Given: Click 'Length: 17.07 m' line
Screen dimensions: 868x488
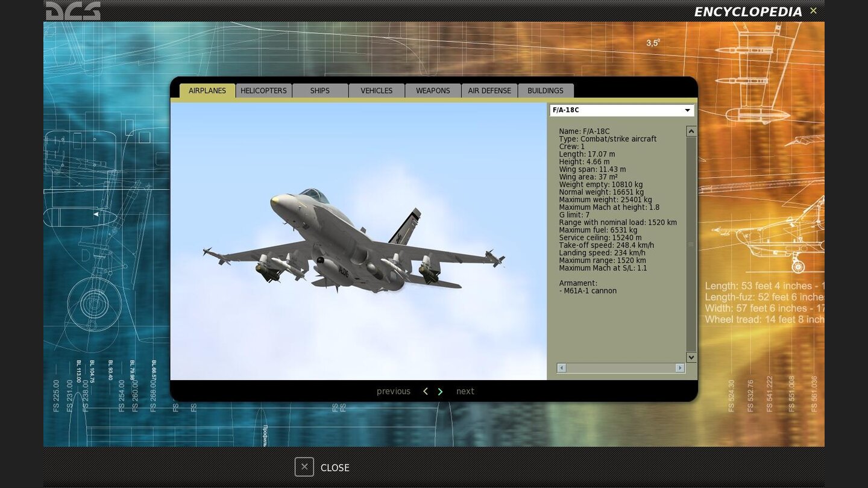Looking at the screenshot, I should [x=587, y=154].
